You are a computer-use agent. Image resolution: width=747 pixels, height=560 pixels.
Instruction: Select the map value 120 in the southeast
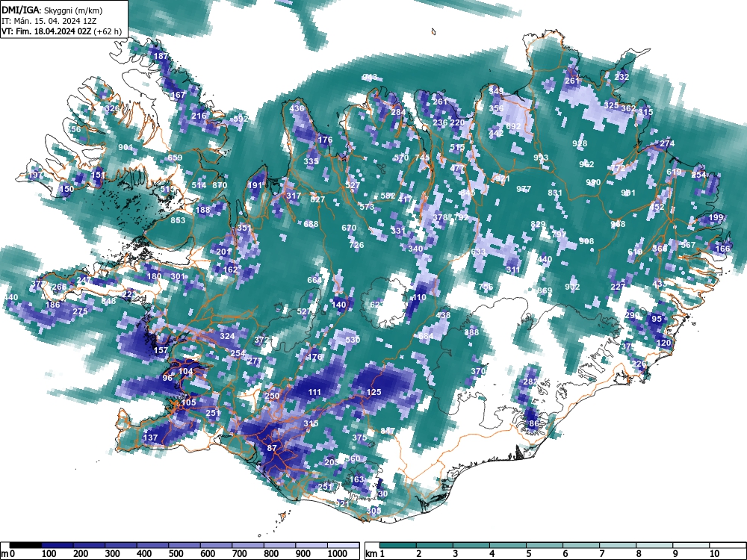coord(663,343)
